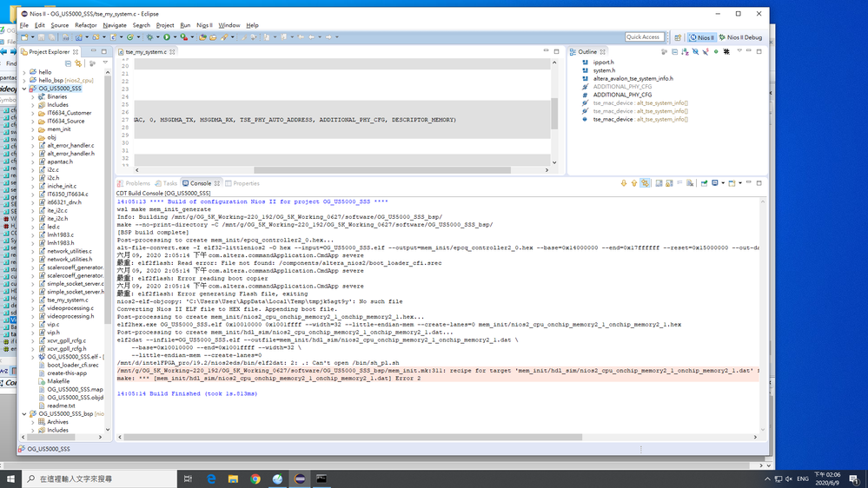Viewport: 868px width, 488px height.
Task: Click the Debug bug icon in toolbar
Action: pos(149,37)
